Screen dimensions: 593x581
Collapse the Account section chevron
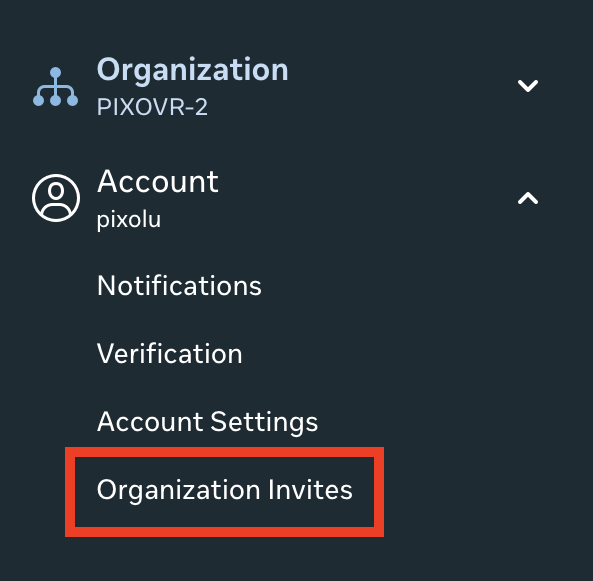(528, 198)
